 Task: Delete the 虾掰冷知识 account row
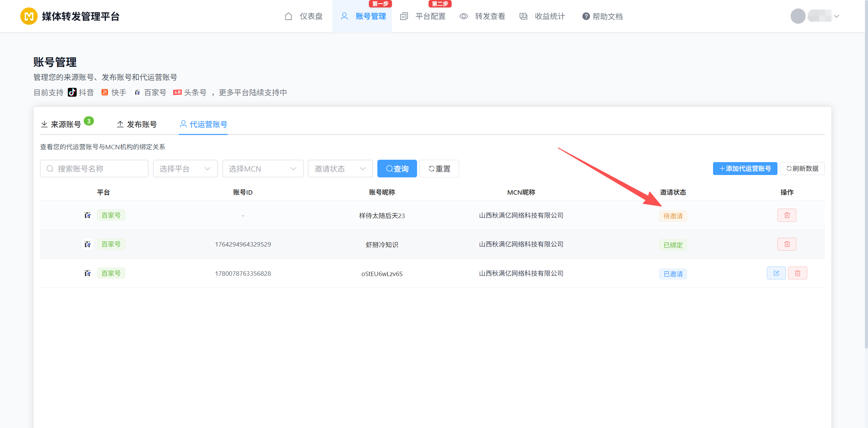click(x=787, y=244)
